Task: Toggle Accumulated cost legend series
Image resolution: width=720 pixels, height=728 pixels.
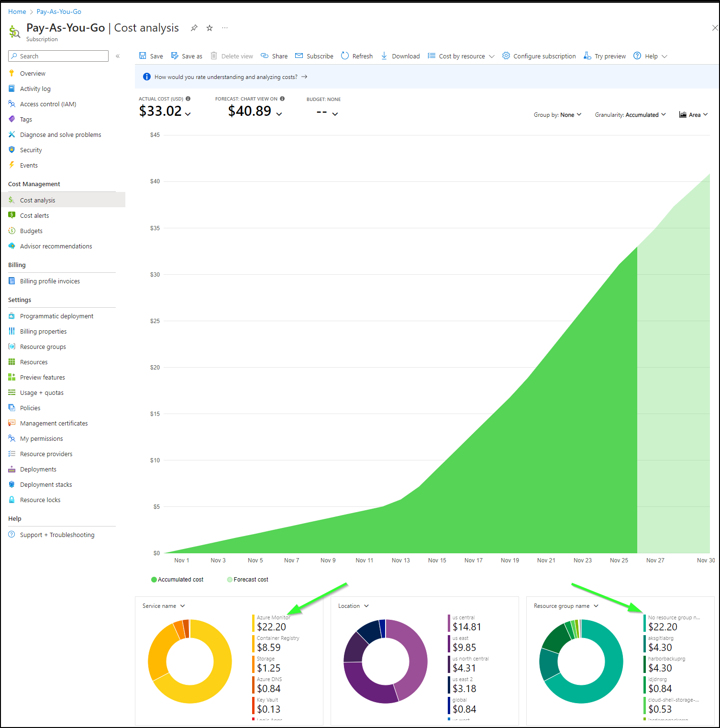Action: pos(177,580)
